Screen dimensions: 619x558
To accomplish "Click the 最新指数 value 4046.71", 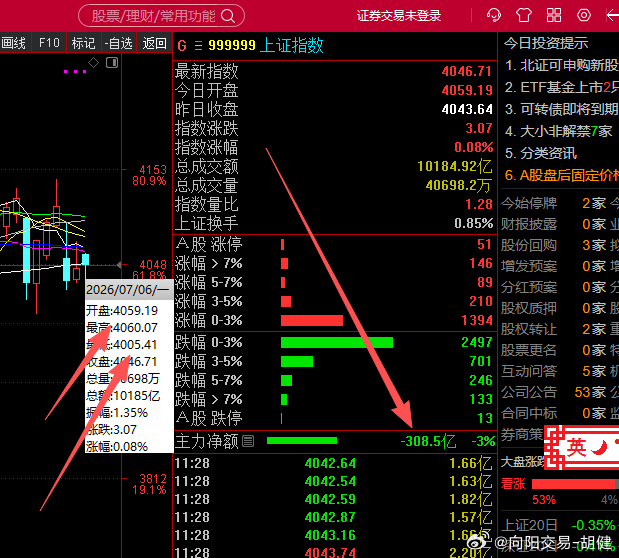I will pyautogui.click(x=467, y=71).
